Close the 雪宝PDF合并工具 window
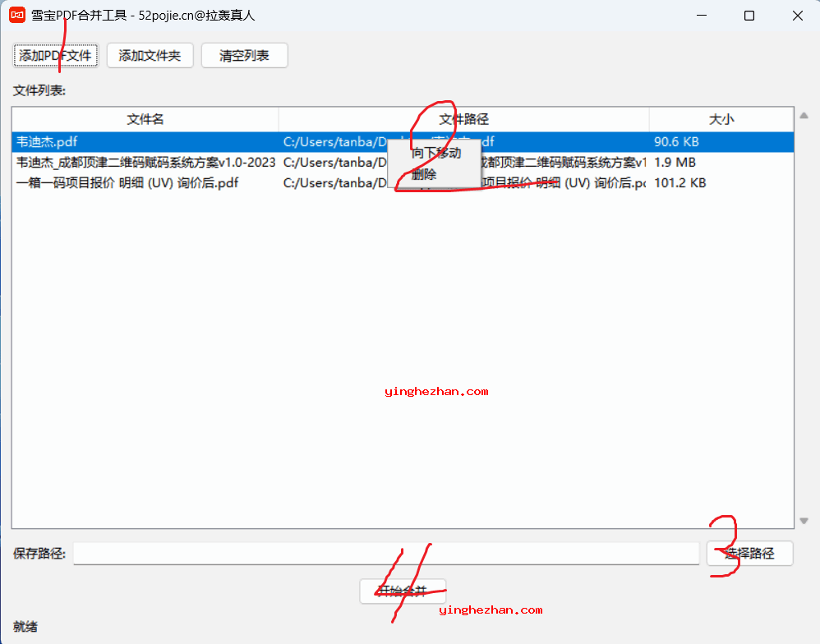The height and width of the screenshot is (644, 820). pyautogui.click(x=797, y=16)
